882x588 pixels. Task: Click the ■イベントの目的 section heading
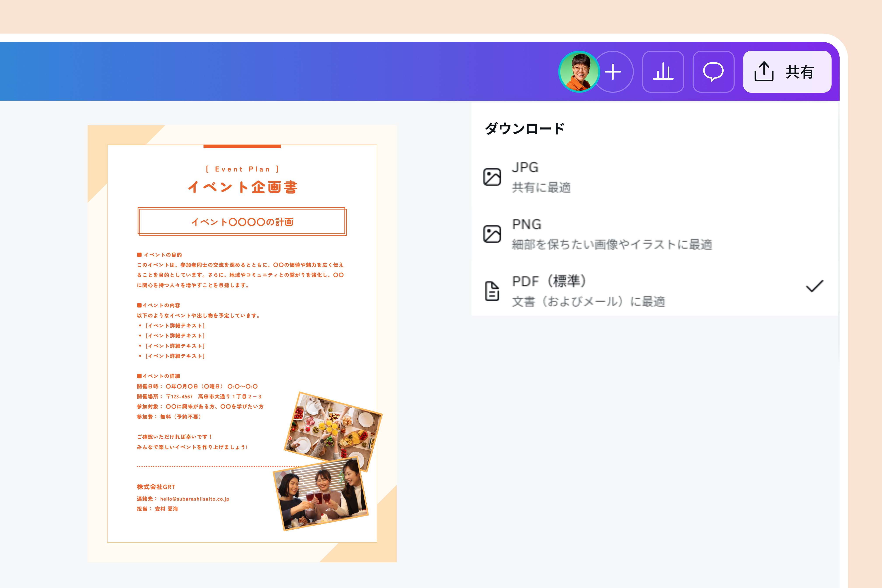point(159,255)
